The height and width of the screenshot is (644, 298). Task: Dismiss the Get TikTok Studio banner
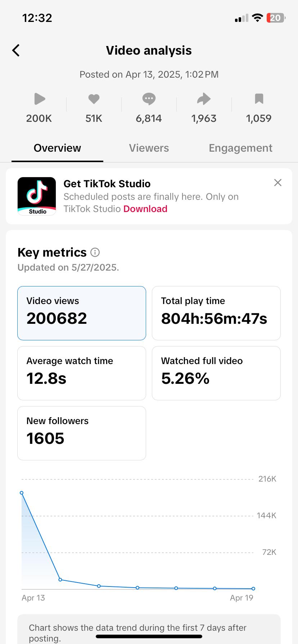278,183
